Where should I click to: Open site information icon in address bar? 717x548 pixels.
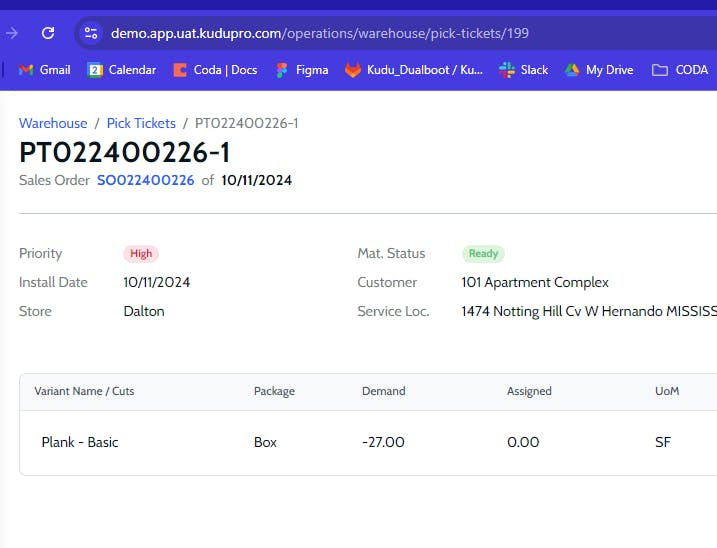pos(91,33)
